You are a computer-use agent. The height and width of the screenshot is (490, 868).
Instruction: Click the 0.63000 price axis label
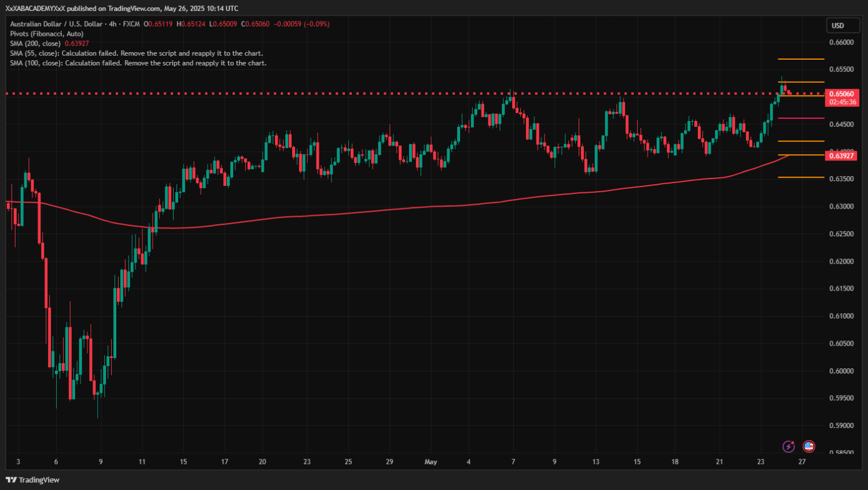click(841, 207)
